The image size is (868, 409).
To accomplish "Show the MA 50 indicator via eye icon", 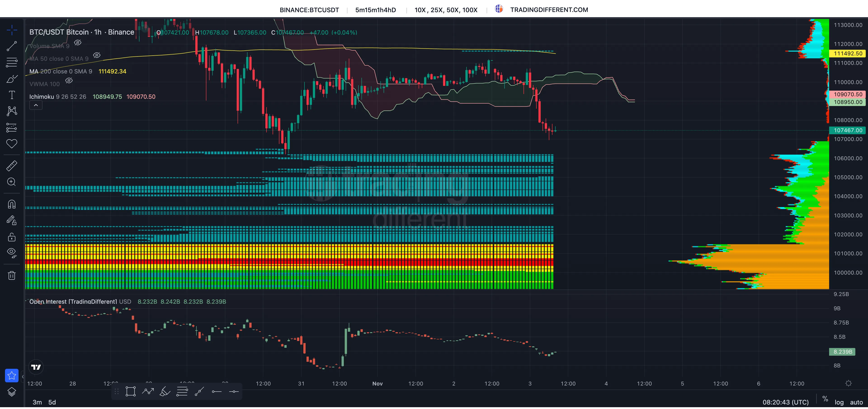I will click(x=97, y=55).
